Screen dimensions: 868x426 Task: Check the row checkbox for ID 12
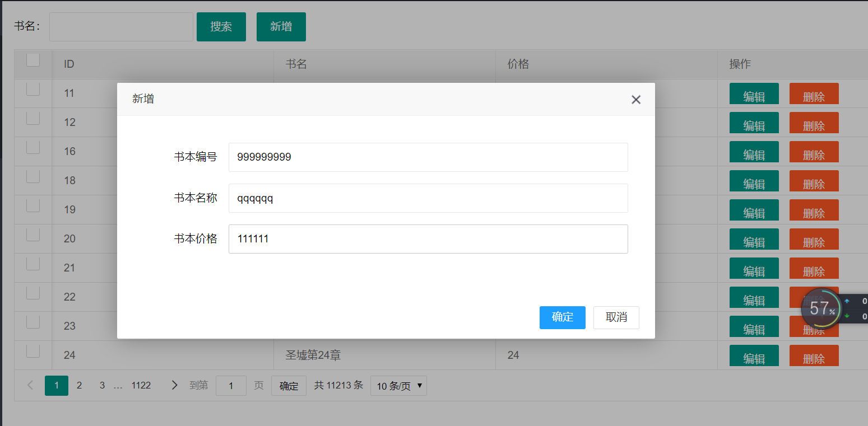(33, 118)
